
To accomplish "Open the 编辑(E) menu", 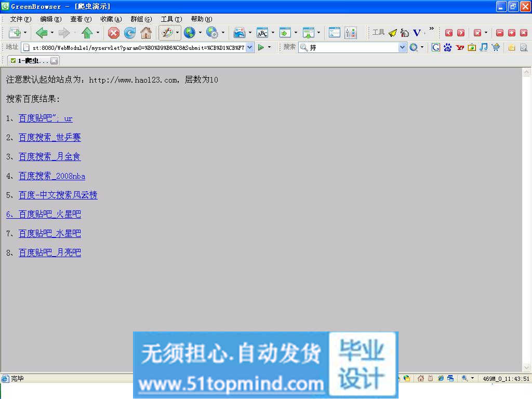I will pos(50,19).
